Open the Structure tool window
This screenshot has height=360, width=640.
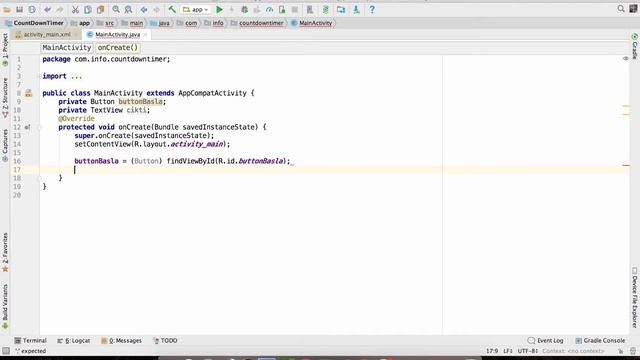(5, 98)
